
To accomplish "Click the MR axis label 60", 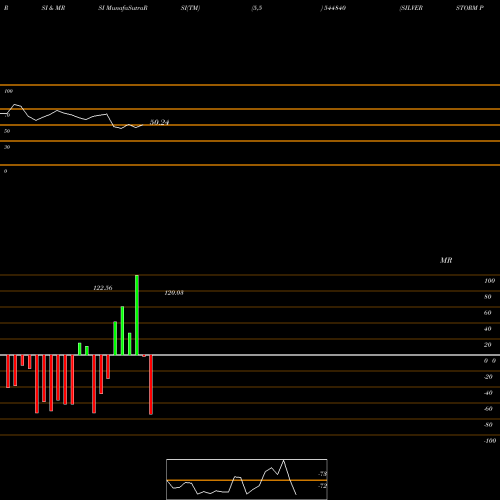I will (x=488, y=313).
